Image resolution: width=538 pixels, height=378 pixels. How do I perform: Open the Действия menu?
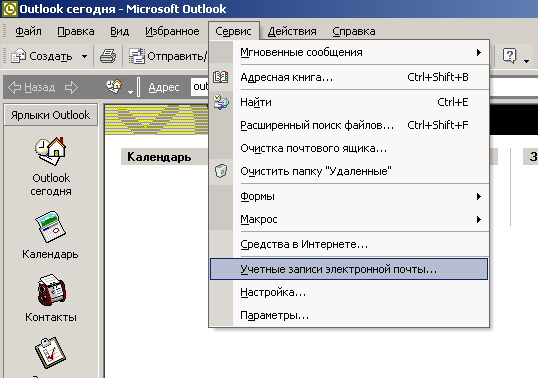[292, 31]
